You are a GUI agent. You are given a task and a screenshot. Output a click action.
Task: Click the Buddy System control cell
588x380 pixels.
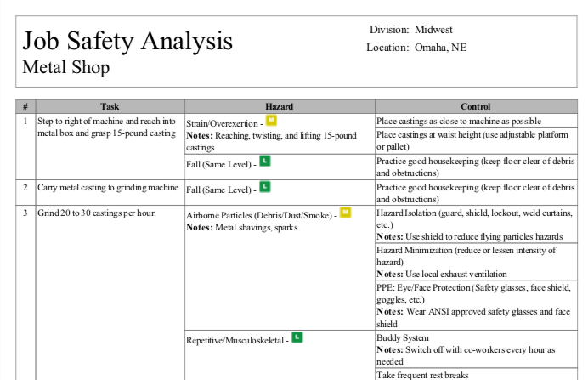tap(476, 349)
